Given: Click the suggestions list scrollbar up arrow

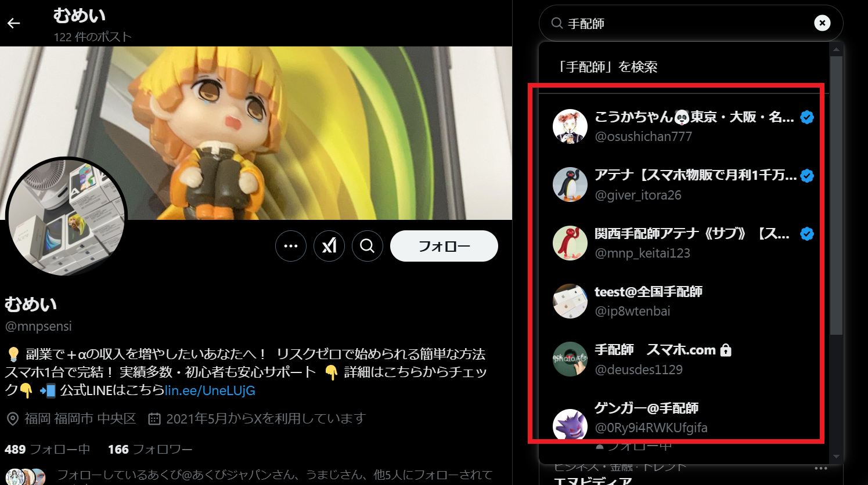Looking at the screenshot, I should (x=836, y=49).
